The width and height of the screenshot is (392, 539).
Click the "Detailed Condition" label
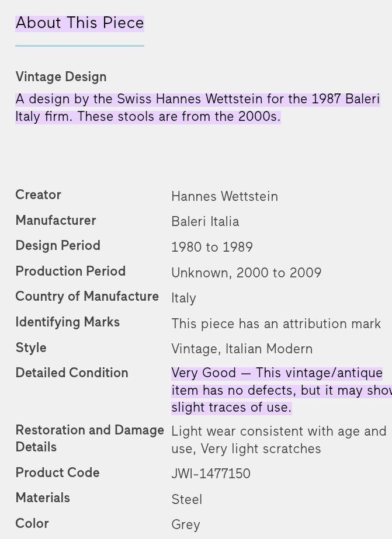coord(72,373)
